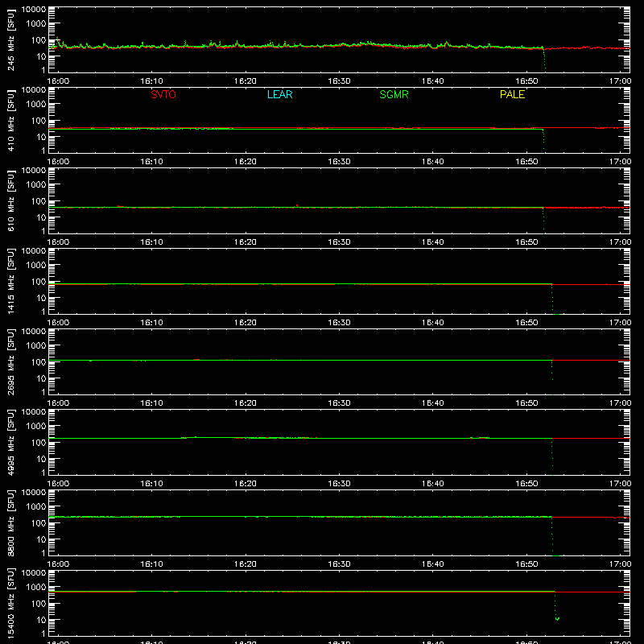
Task: Select the 4995 MHz [SFU] axis title
Action: tap(10, 442)
